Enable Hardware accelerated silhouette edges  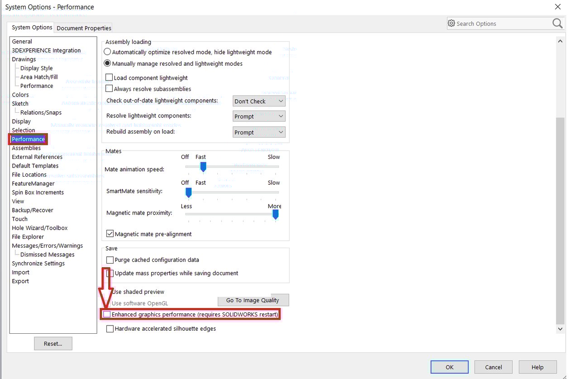pyautogui.click(x=110, y=329)
